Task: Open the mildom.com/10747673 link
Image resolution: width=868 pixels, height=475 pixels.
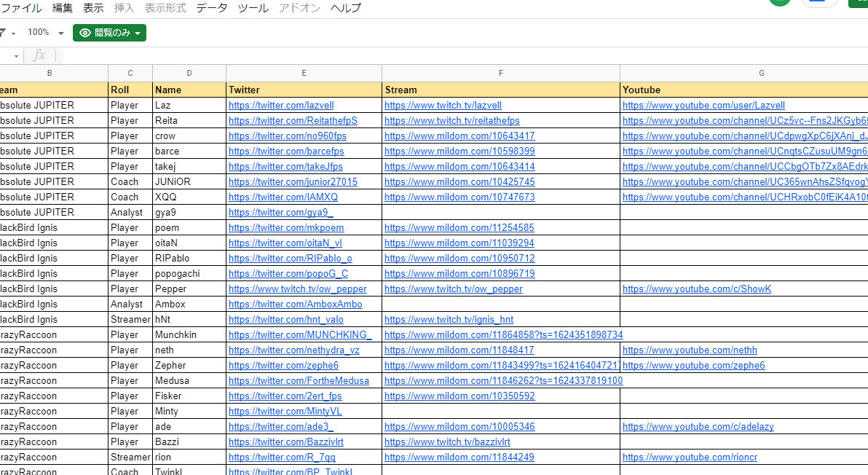Action: [459, 197]
